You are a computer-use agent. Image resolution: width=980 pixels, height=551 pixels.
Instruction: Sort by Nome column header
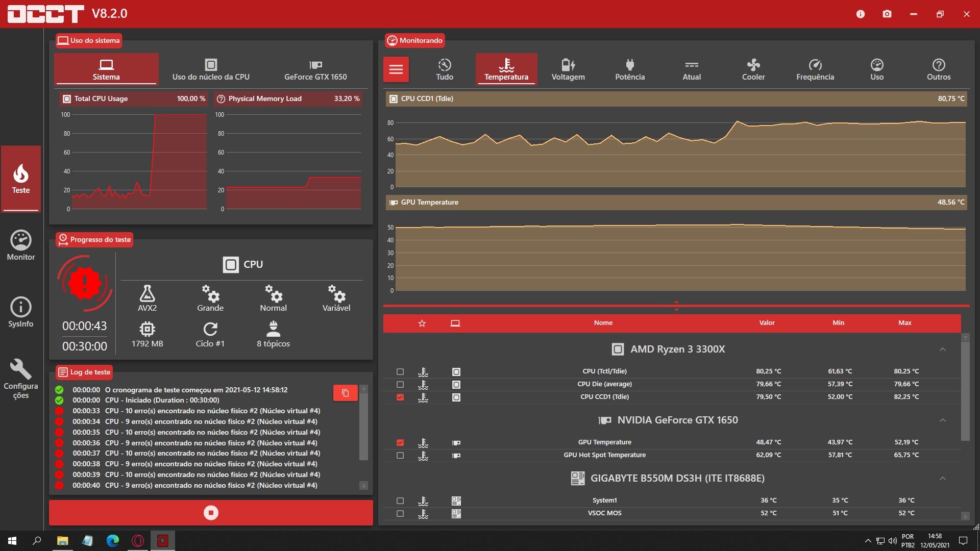603,323
